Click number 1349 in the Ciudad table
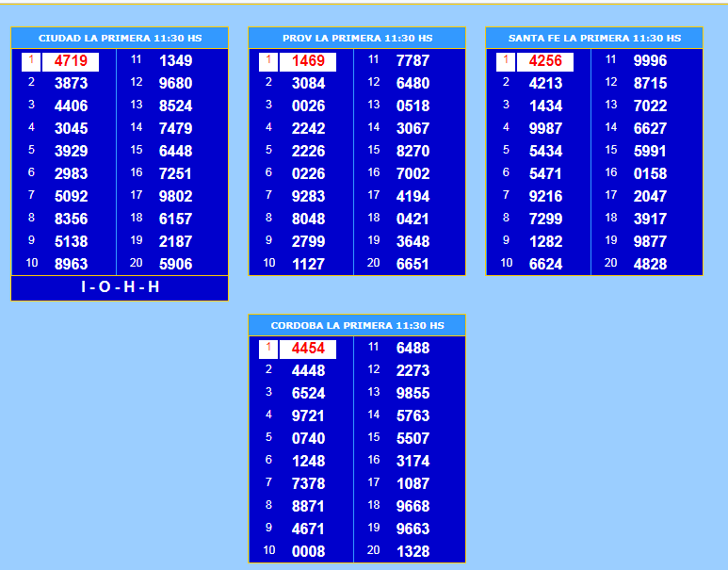Screen dimensions: 728x570 tap(175, 61)
